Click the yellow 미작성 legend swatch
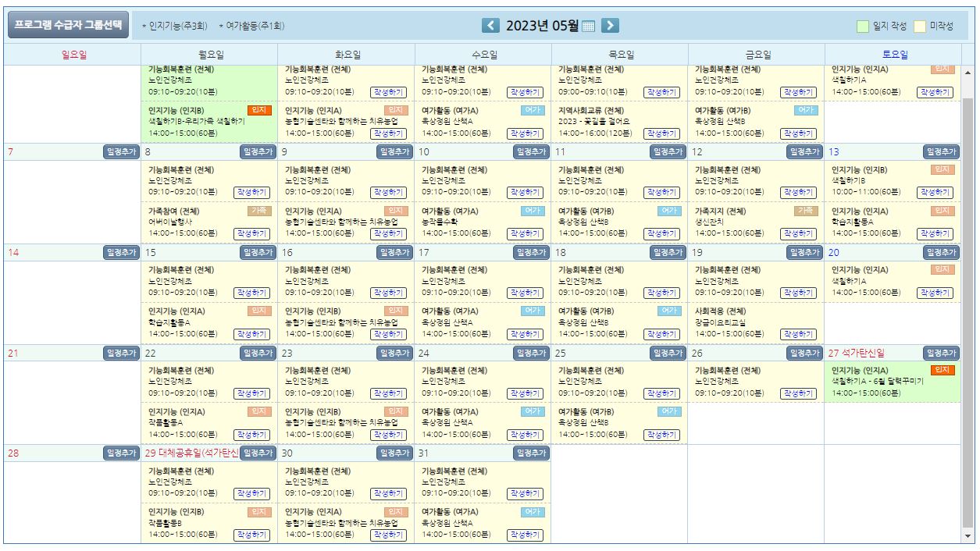Viewport: 980px width, 551px height. coord(920,26)
